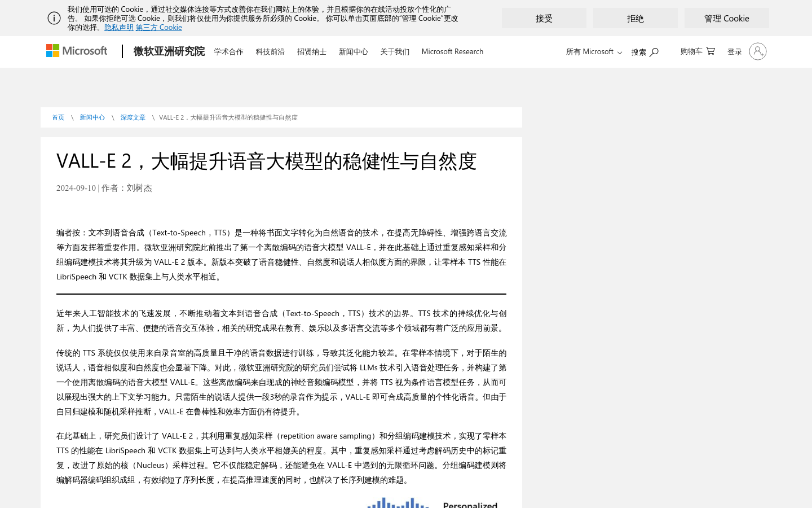Click the date 2024-09-10 author line

(x=104, y=188)
